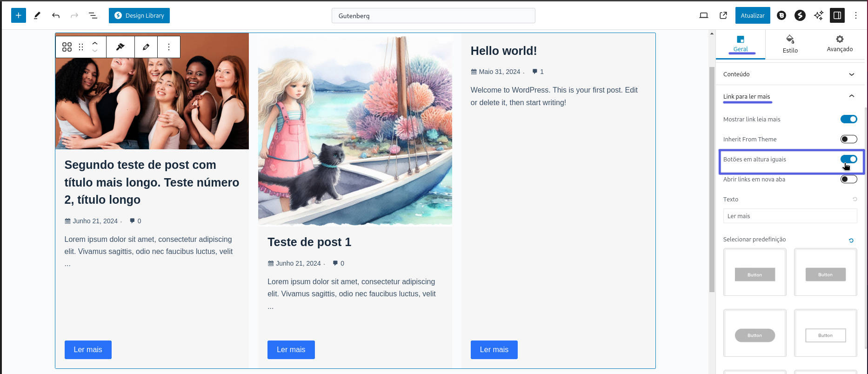
Task: Reset Selecionar predefinição
Action: click(x=851, y=240)
